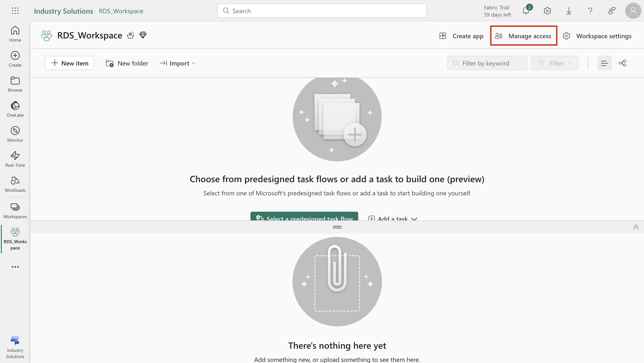Click Manage access
644x363 pixels.
coord(523,36)
